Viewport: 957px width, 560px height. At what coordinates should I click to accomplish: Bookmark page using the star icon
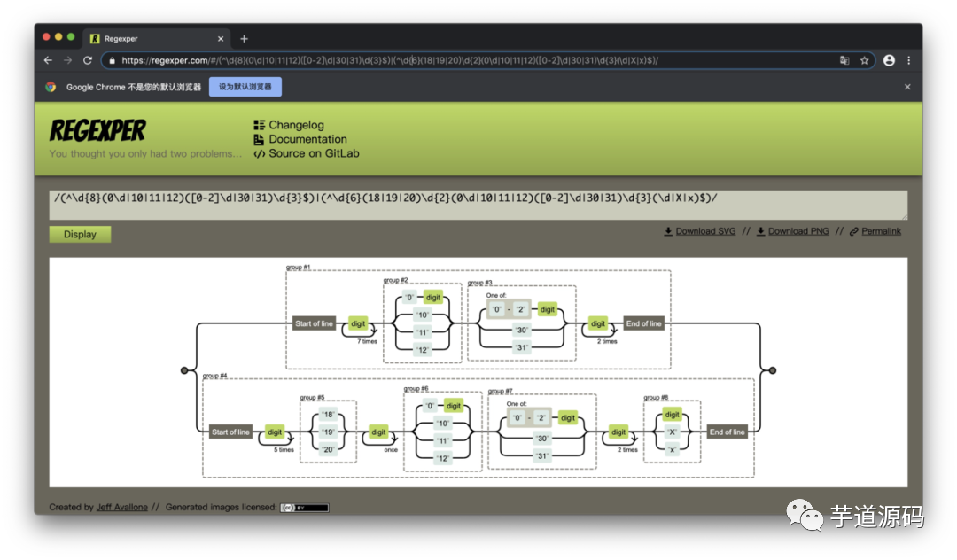864,60
